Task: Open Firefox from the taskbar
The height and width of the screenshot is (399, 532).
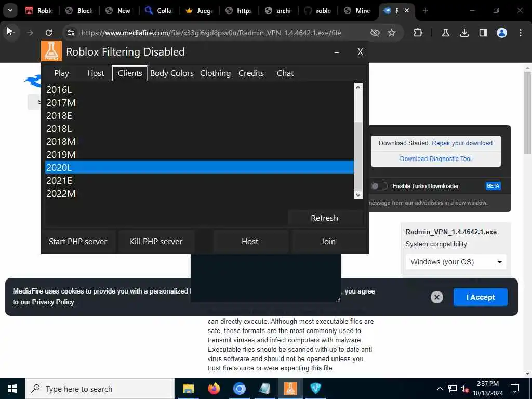Action: (214, 389)
